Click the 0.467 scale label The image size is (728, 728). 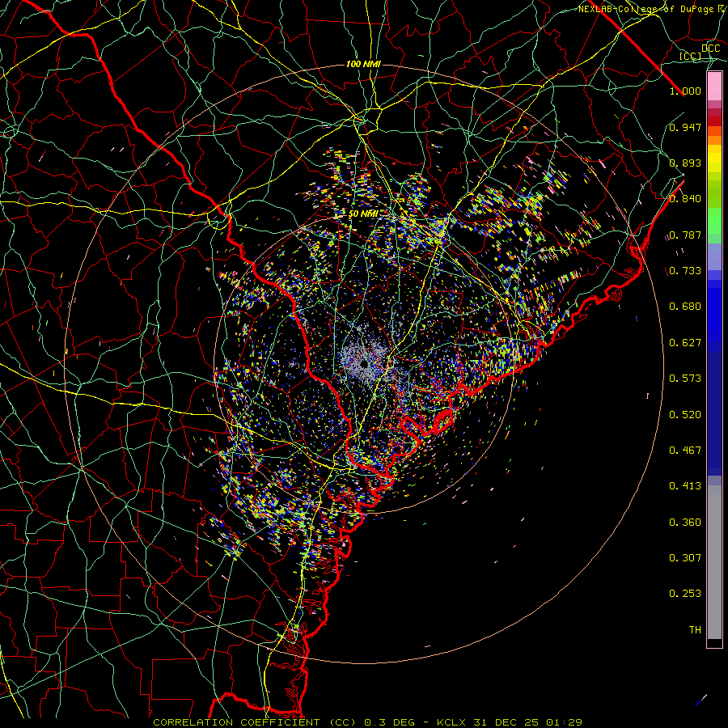[685, 451]
